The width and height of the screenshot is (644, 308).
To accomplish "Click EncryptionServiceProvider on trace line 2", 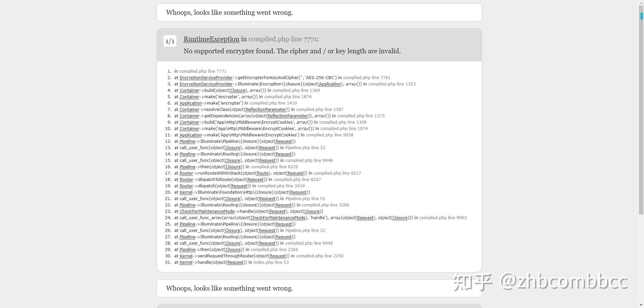I will coord(206,78).
